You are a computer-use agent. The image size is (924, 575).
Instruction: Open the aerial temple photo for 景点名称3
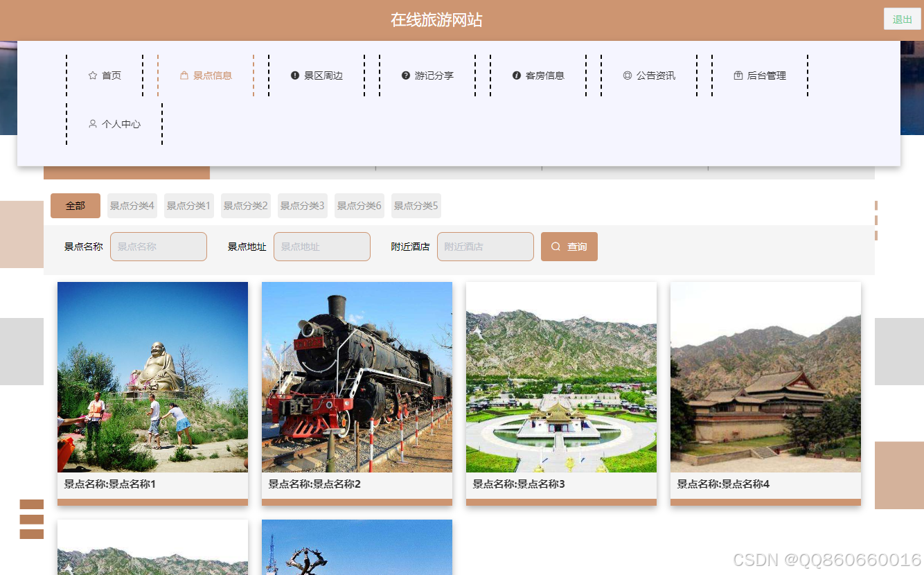561,377
